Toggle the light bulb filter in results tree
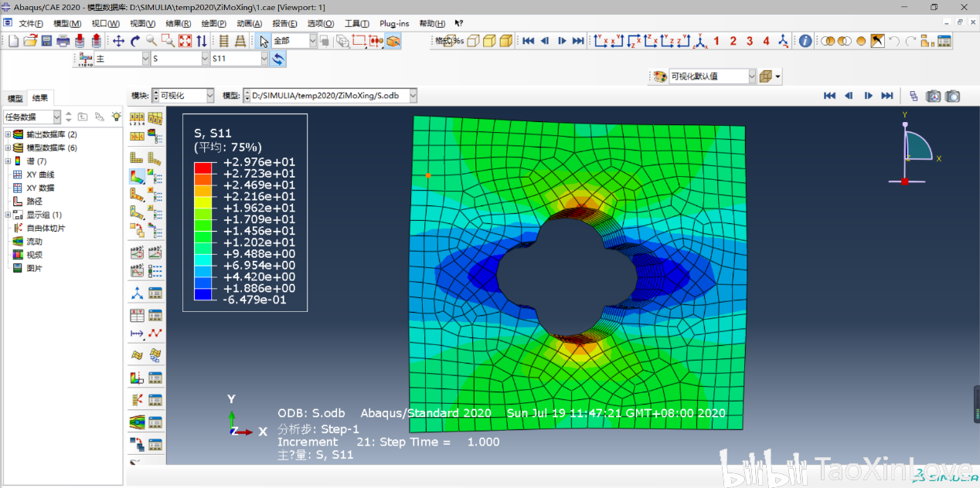This screenshot has height=488, width=980. [116, 117]
